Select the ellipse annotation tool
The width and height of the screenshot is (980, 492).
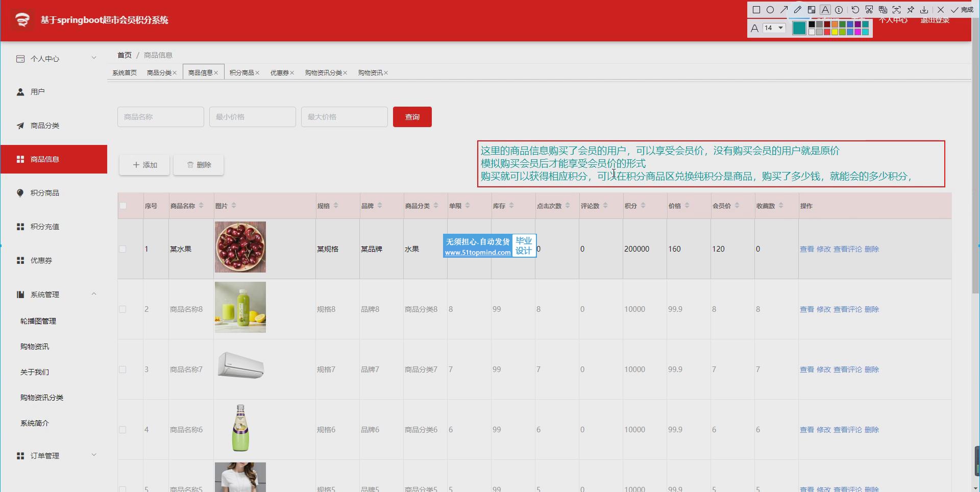point(770,10)
